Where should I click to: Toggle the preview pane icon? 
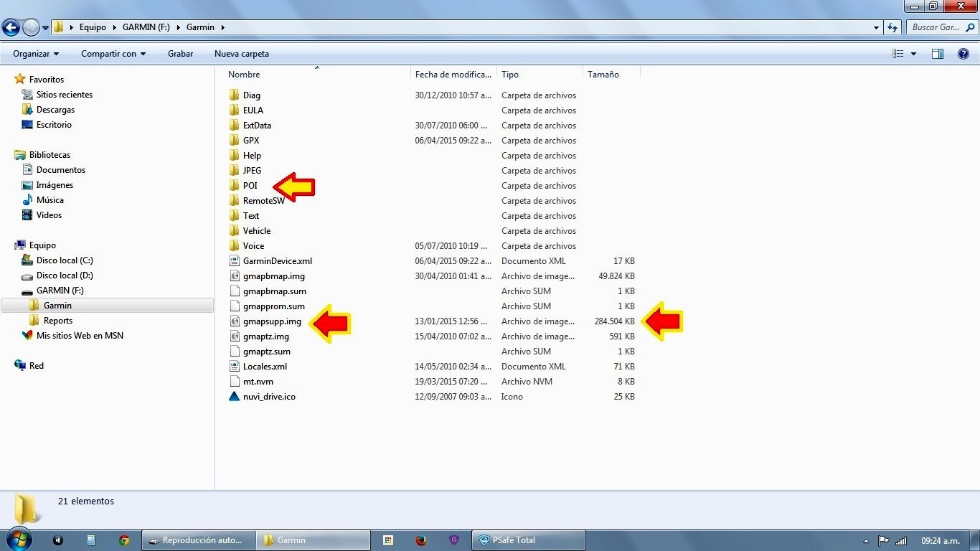point(937,54)
